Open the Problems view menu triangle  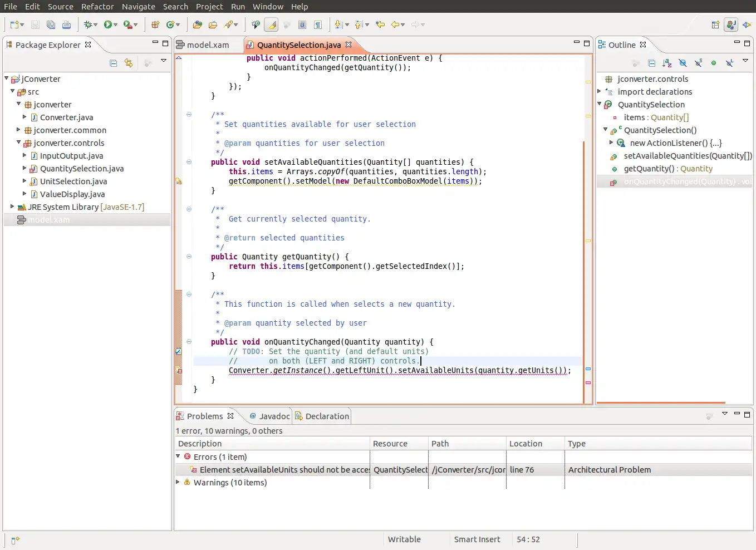click(725, 414)
